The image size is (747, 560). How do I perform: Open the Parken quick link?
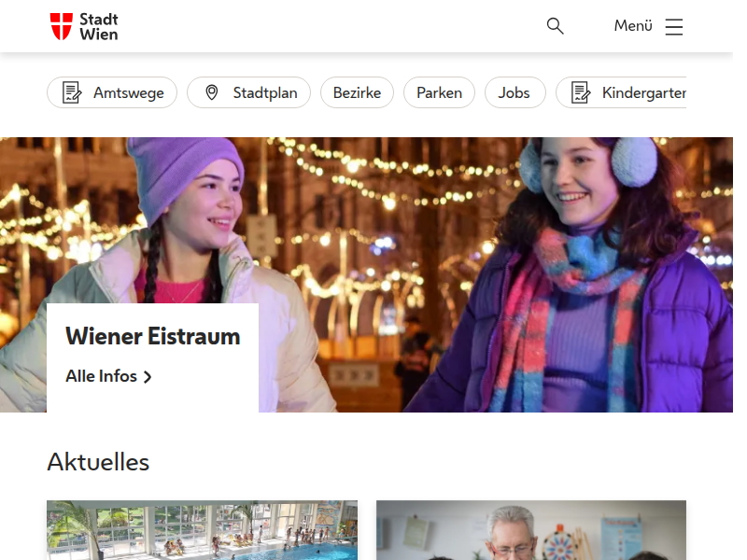pyautogui.click(x=439, y=92)
